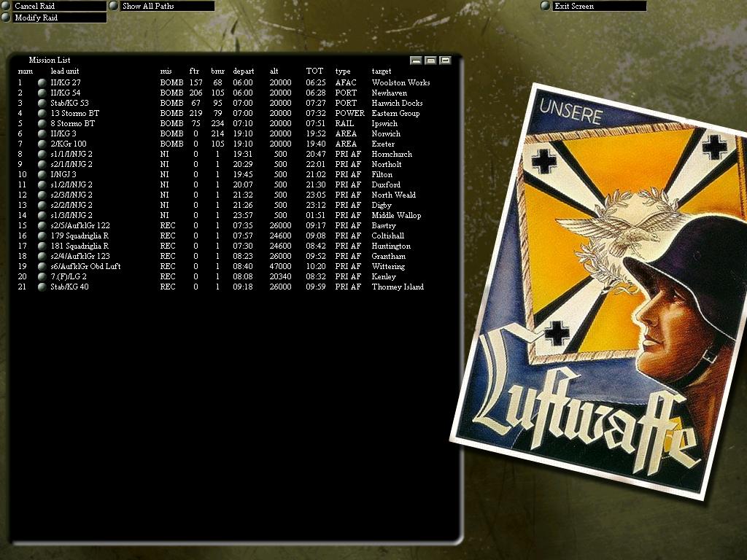The image size is (747, 560).
Task: Click target Duxford
Action: (x=386, y=184)
